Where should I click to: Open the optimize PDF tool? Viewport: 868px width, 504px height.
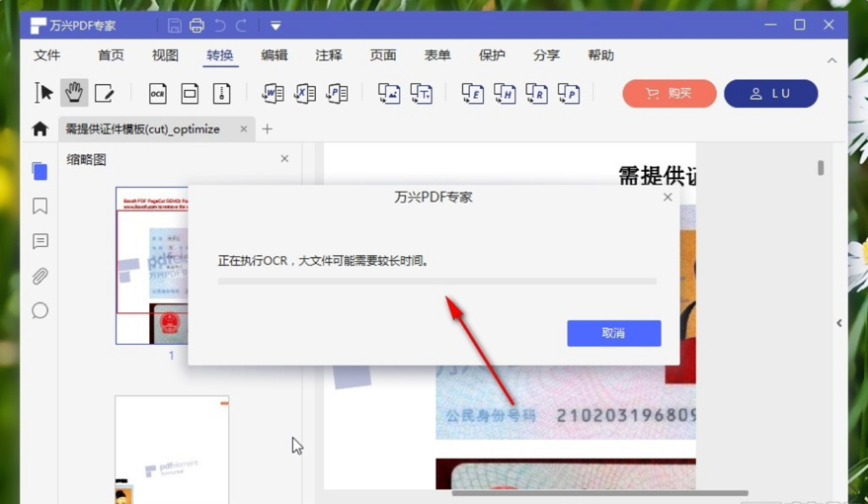[190, 94]
